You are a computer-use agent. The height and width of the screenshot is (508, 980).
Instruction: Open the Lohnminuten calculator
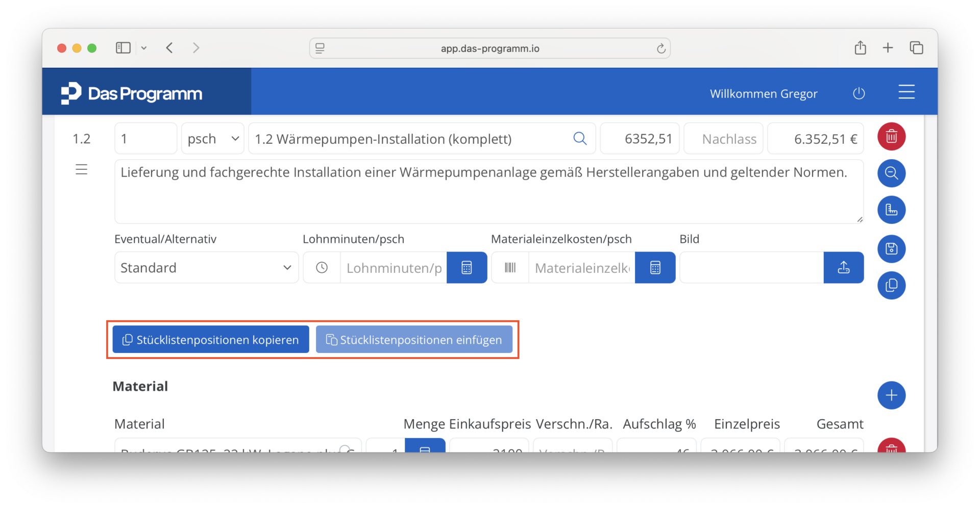click(x=467, y=268)
